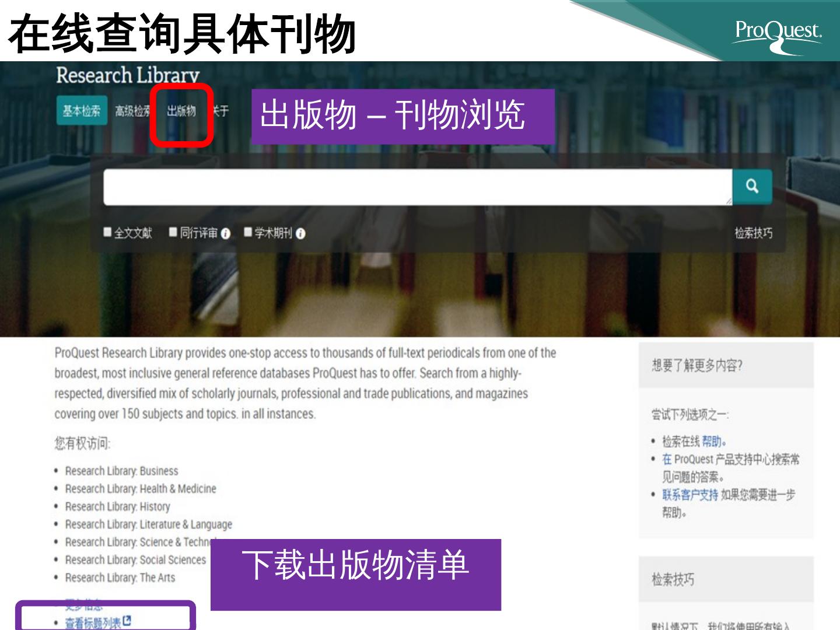Open the info icon beside 学术期刊
This screenshot has width=840, height=630.
click(300, 234)
